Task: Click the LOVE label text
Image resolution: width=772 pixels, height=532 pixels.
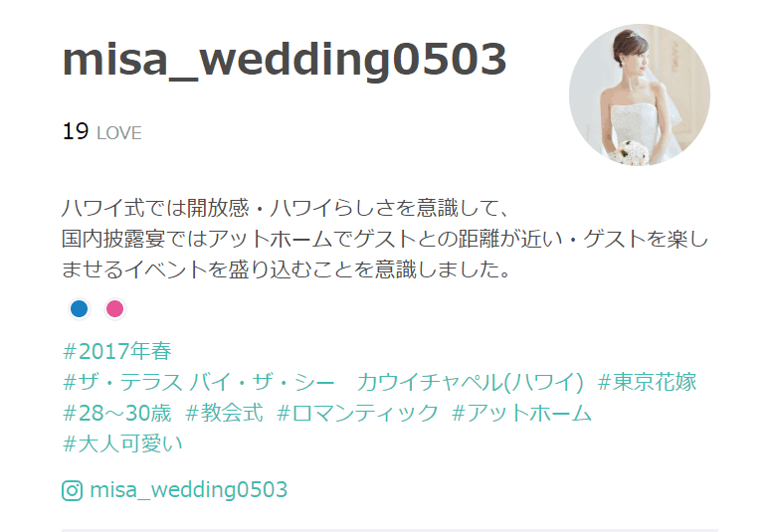Action: (x=119, y=133)
